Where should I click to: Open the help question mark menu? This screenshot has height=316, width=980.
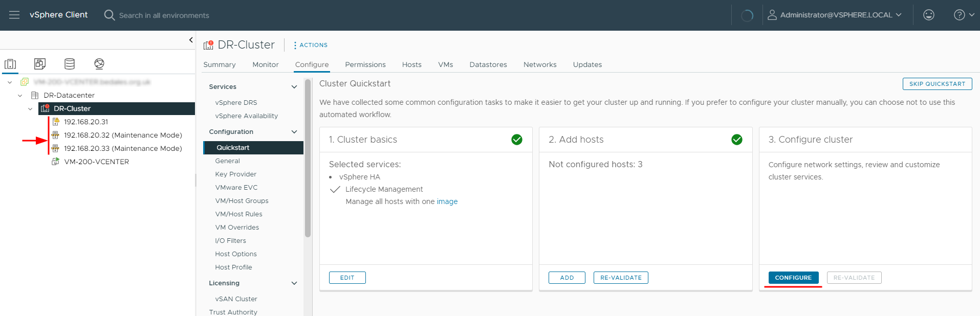click(964, 15)
